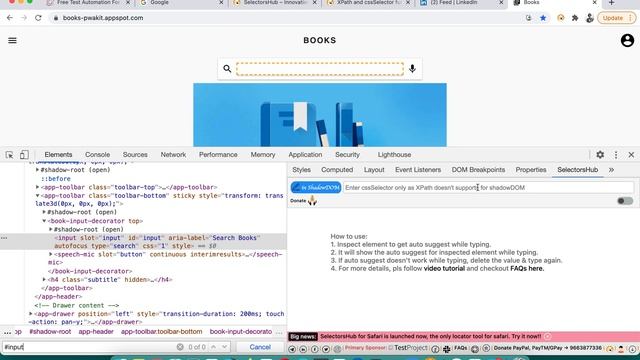Open the DOM Breakpoints sidebar tab
This screenshot has width=640, height=360.
[x=478, y=170]
